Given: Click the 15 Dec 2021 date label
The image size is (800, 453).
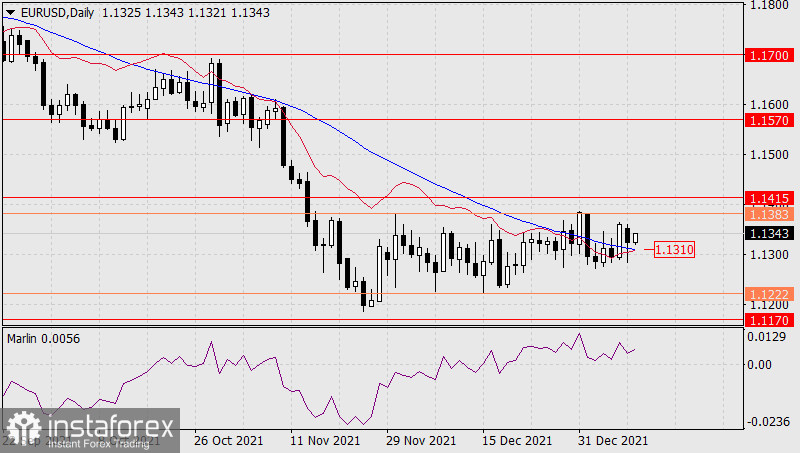Looking at the screenshot, I should pos(517,440).
